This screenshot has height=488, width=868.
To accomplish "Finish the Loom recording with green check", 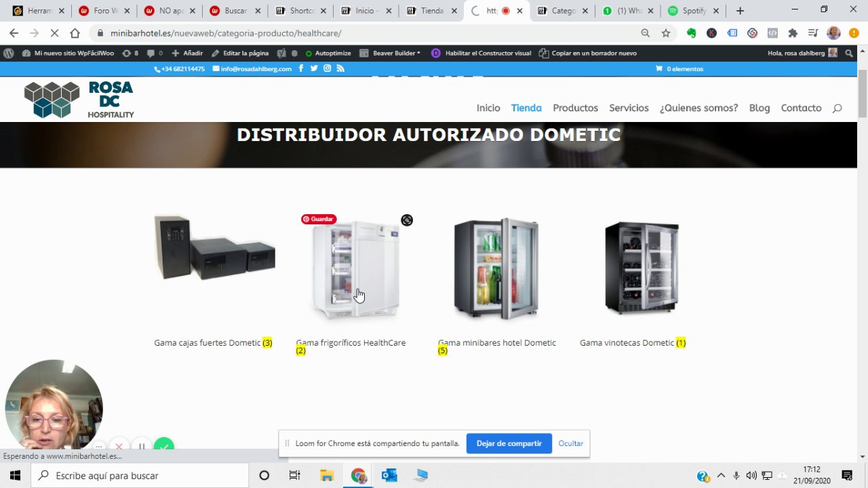I will (x=164, y=447).
